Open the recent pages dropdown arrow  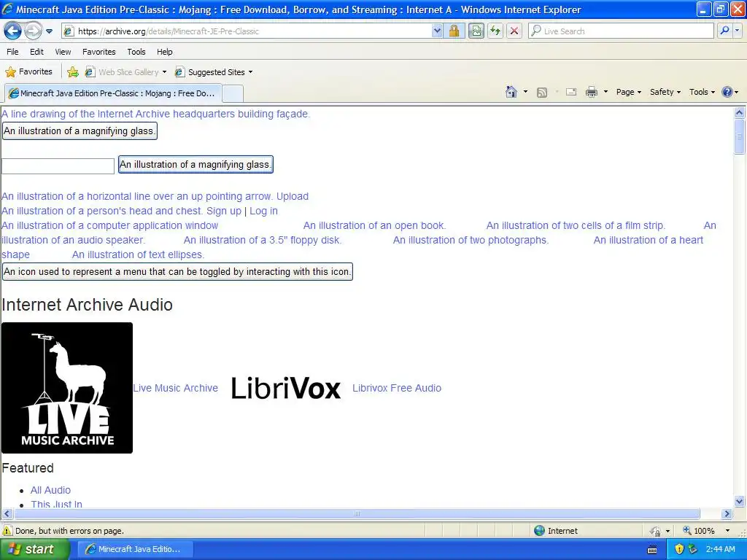pyautogui.click(x=49, y=31)
